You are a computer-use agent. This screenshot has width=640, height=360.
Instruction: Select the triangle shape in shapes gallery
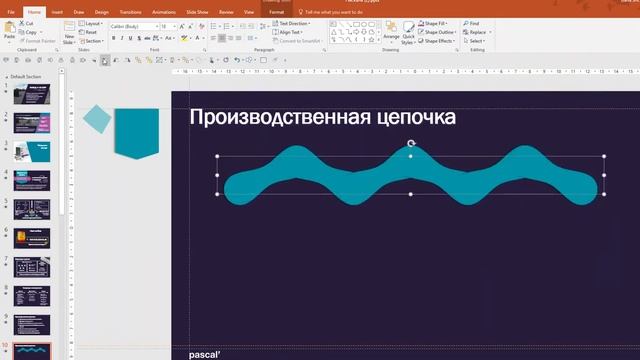click(x=333, y=32)
